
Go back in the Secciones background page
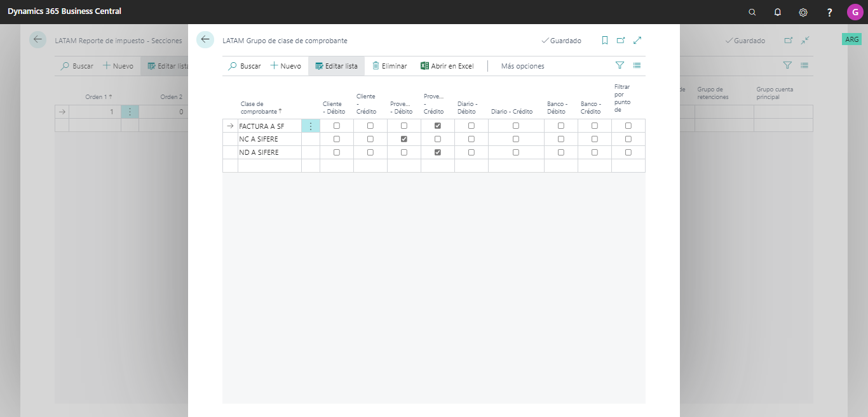pos(38,39)
